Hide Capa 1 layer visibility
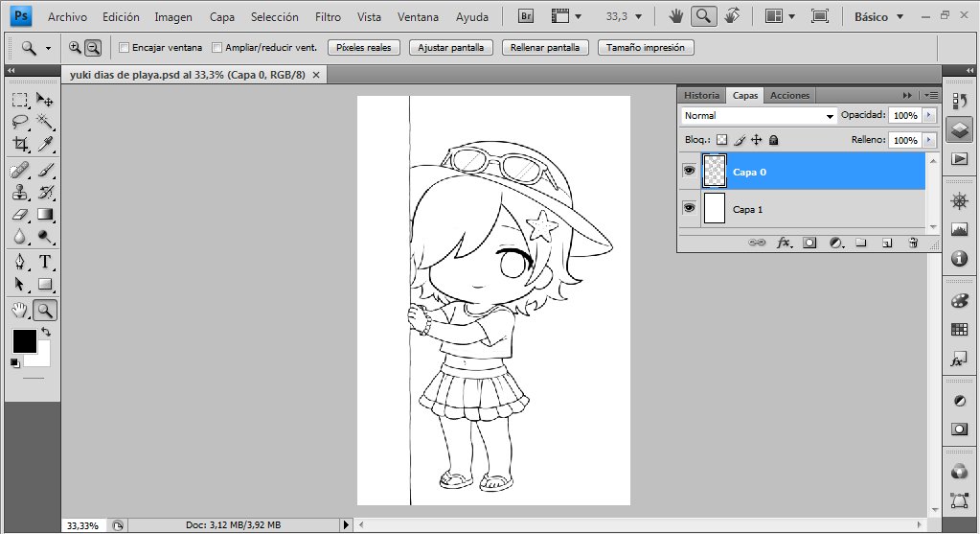 (689, 208)
